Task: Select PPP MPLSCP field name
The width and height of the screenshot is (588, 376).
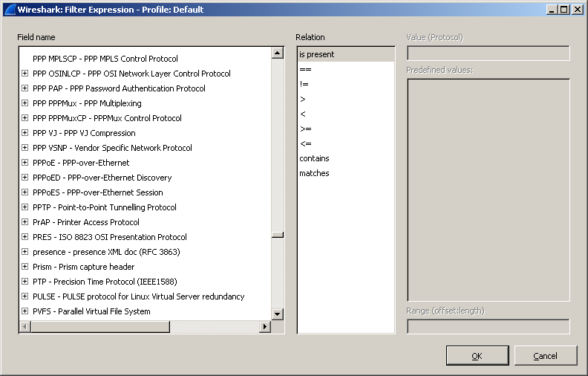Action: [x=105, y=59]
